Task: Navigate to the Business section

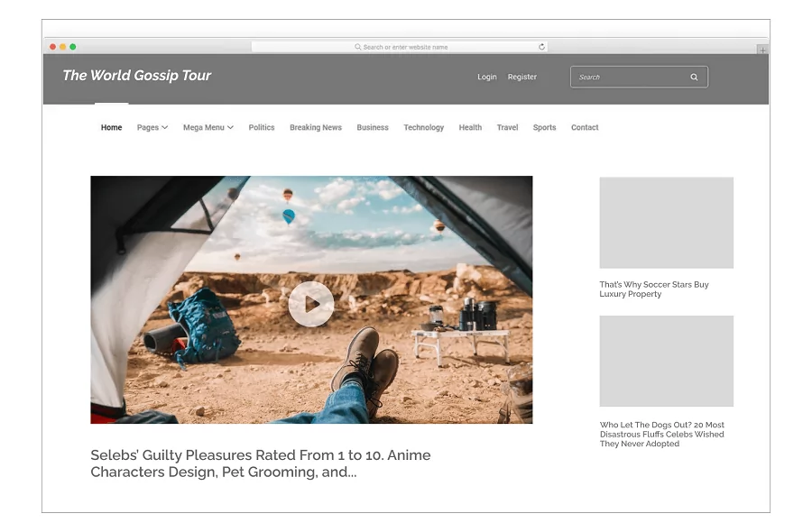Action: click(373, 128)
